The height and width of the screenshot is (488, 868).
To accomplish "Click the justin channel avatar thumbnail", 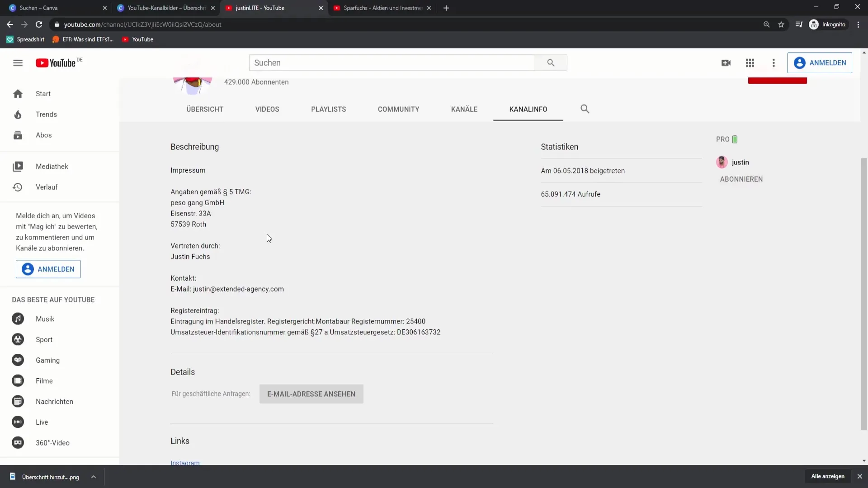I will [722, 162].
